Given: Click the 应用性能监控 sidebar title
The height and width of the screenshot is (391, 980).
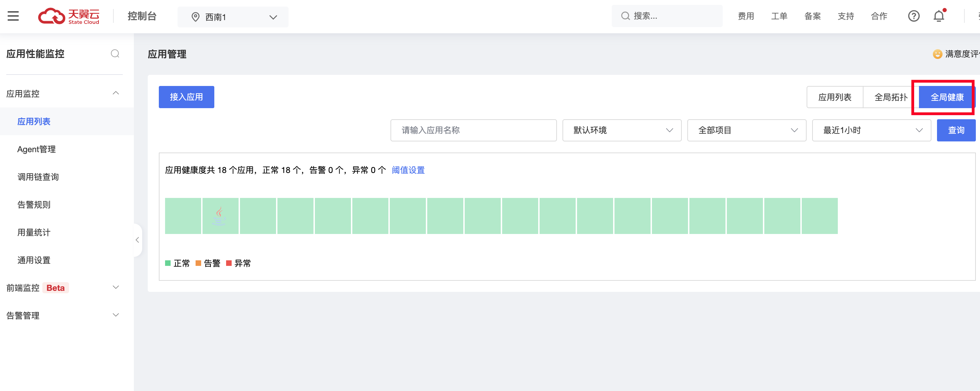Looking at the screenshot, I should 35,54.
